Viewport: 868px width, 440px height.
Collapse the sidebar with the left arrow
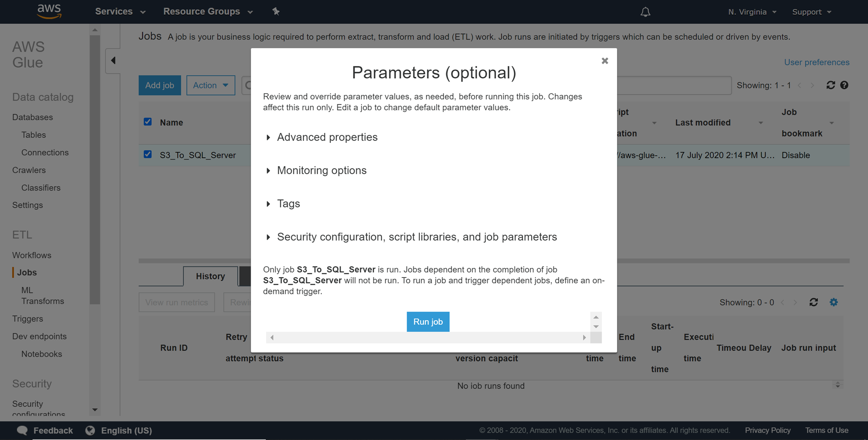(113, 60)
